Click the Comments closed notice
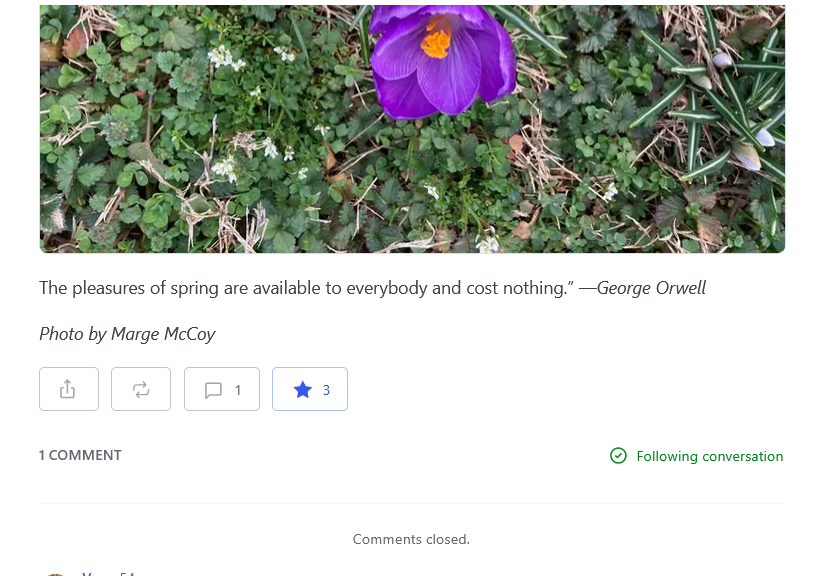This screenshot has height=581, width=838. [x=411, y=539]
